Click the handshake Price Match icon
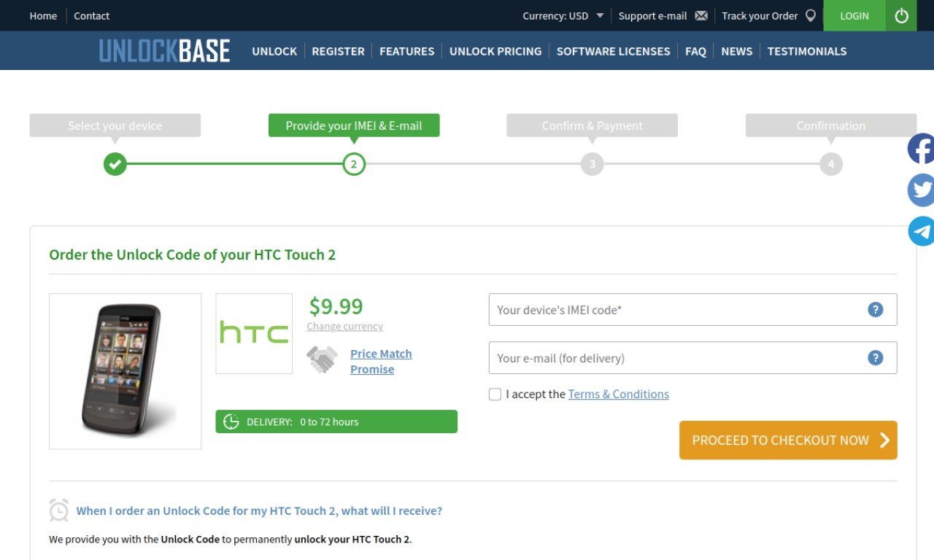 click(x=322, y=359)
